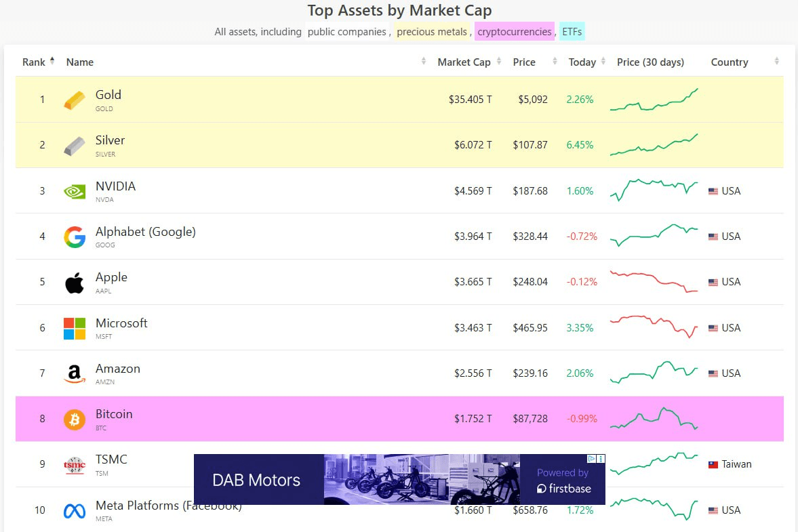Open the ETFs category link
798x532 pixels.
[x=572, y=32]
